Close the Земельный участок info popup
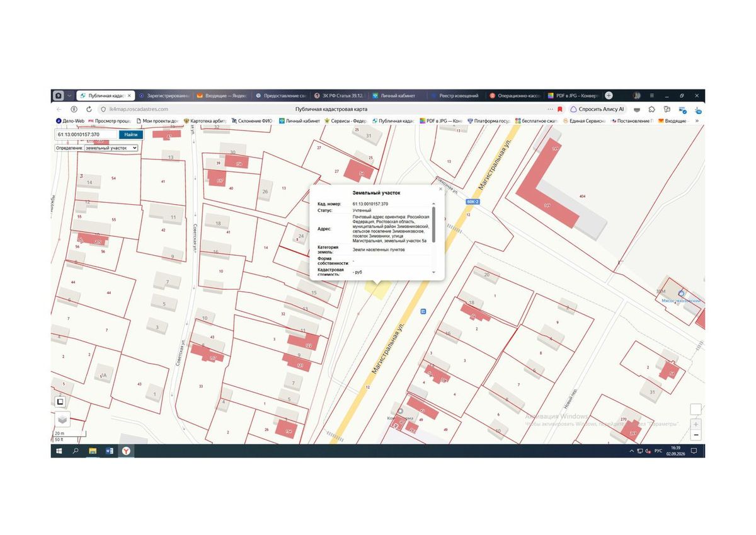 pyautogui.click(x=440, y=189)
